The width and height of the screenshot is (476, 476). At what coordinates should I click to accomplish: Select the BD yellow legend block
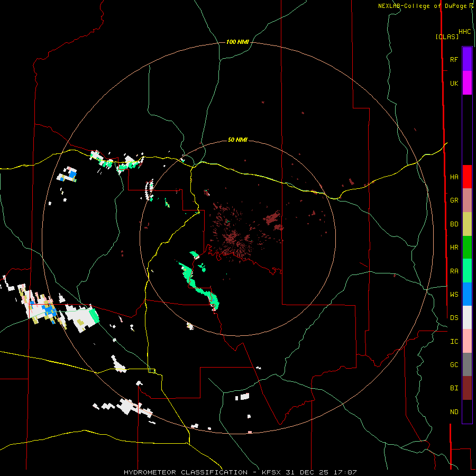(x=467, y=224)
